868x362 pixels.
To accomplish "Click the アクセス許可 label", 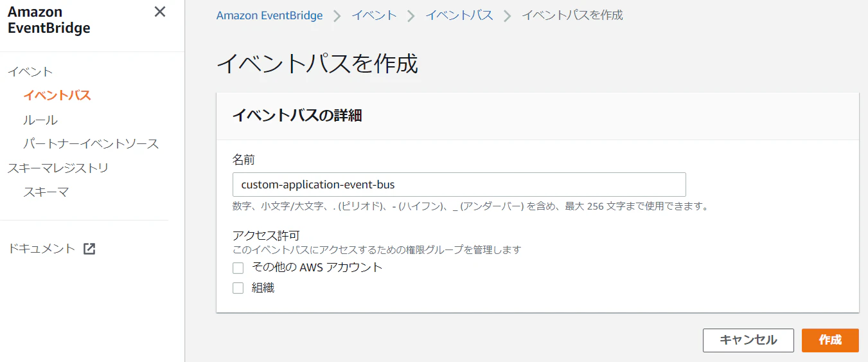I will click(x=266, y=235).
